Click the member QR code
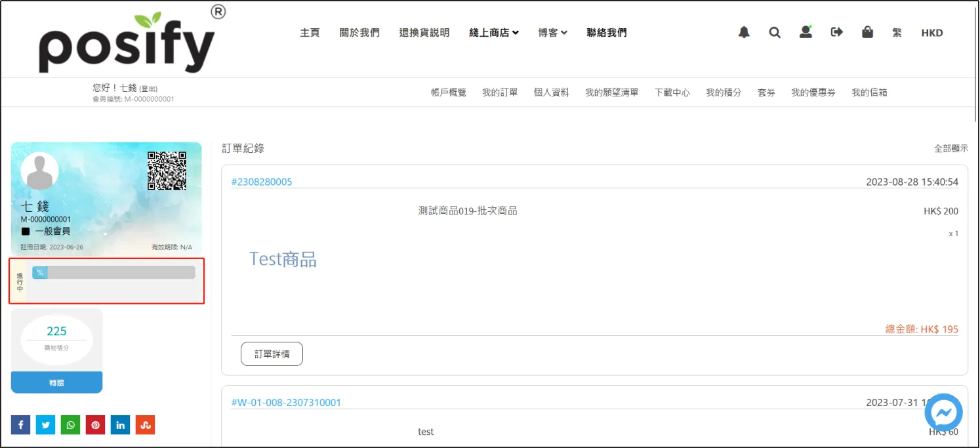Screen dimensions: 980x448 pos(167,171)
